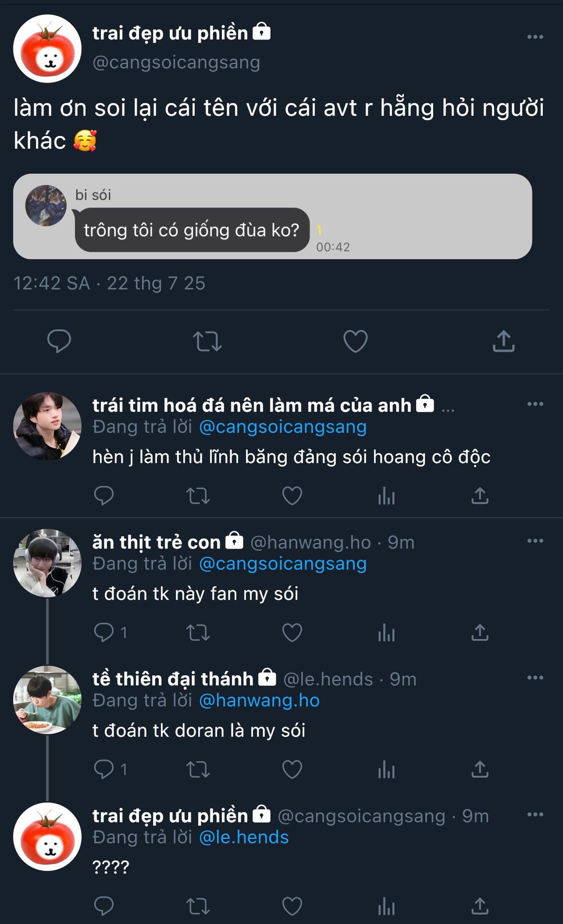View analytics of "t đoán tk này fan my sói"
The image size is (563, 924).
click(x=386, y=633)
